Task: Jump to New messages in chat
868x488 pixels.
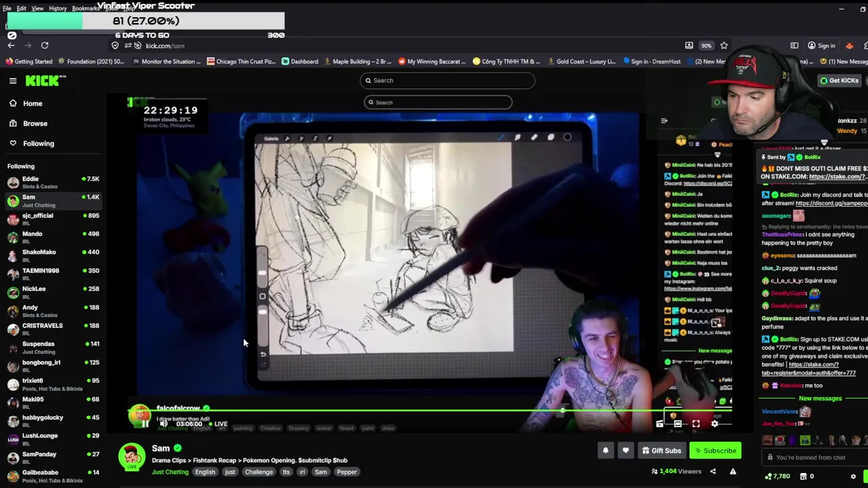Action: pos(820,399)
